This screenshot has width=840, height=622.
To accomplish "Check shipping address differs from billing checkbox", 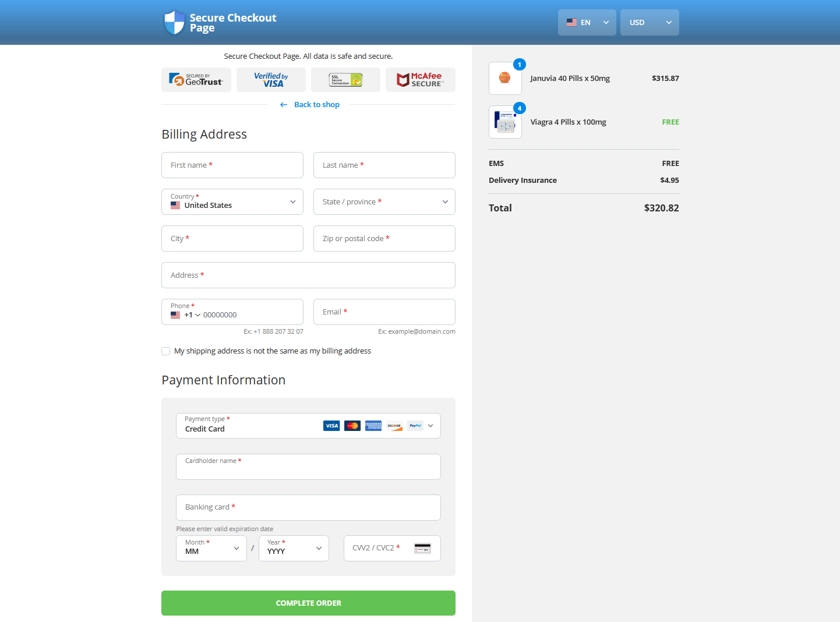I will [x=166, y=351].
